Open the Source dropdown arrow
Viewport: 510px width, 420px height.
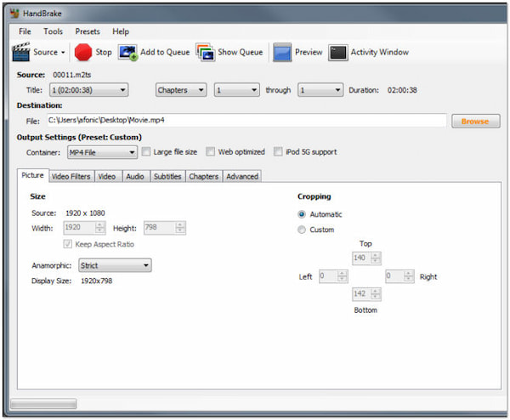63,53
